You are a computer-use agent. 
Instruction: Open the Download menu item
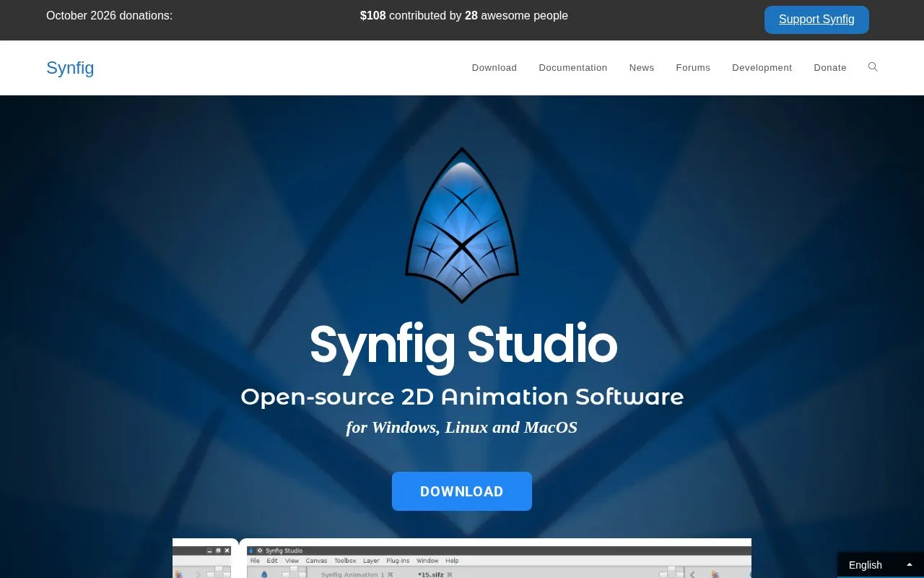494,68
